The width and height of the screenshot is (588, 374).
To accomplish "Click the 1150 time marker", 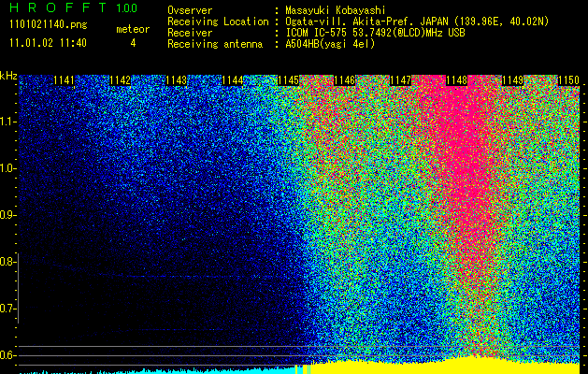I will point(568,80).
